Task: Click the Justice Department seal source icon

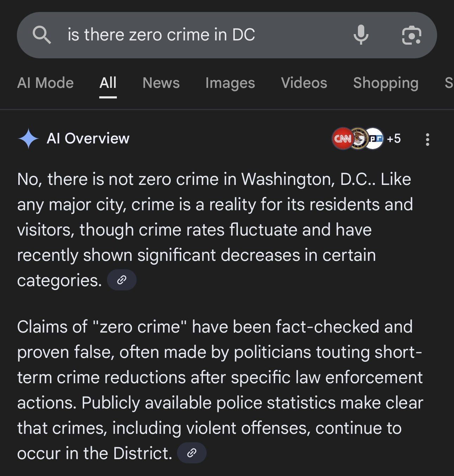Action: (359, 139)
